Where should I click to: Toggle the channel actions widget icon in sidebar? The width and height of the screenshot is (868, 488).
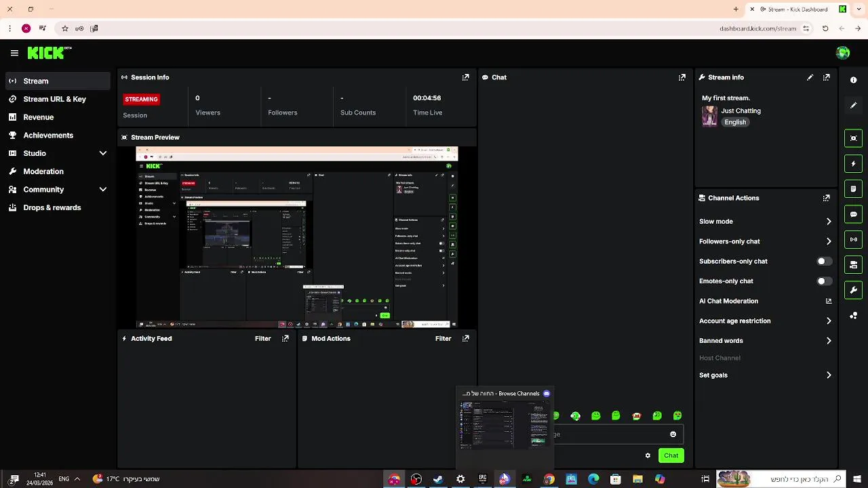click(x=853, y=264)
